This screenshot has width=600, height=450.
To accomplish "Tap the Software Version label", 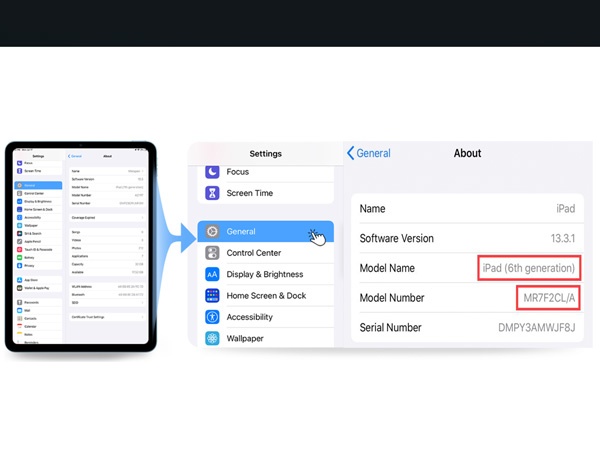I will click(396, 238).
